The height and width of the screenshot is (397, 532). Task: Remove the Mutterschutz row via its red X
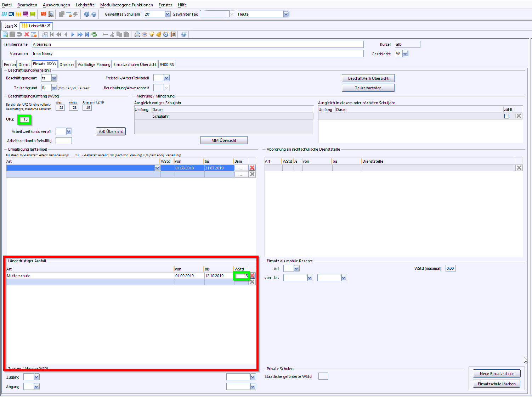(x=253, y=276)
